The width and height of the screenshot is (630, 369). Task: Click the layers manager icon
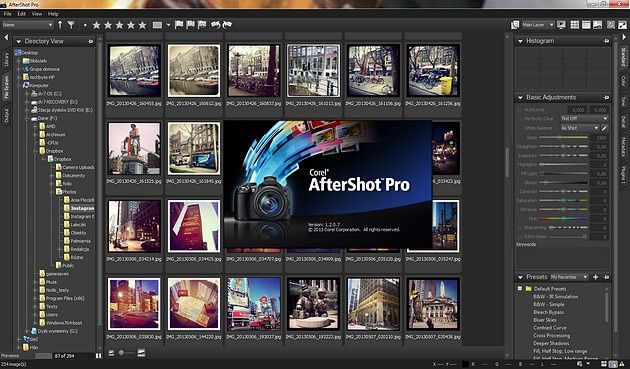515,25
